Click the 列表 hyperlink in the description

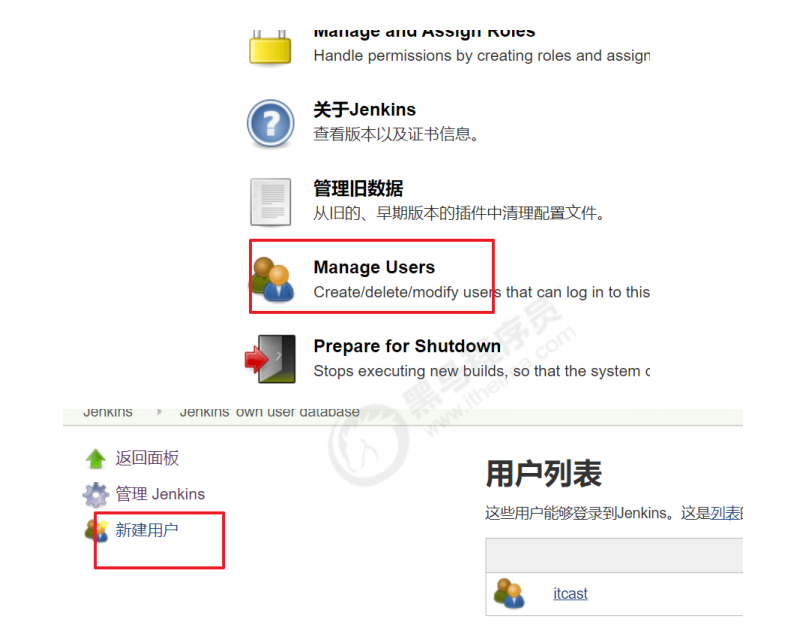(x=725, y=513)
